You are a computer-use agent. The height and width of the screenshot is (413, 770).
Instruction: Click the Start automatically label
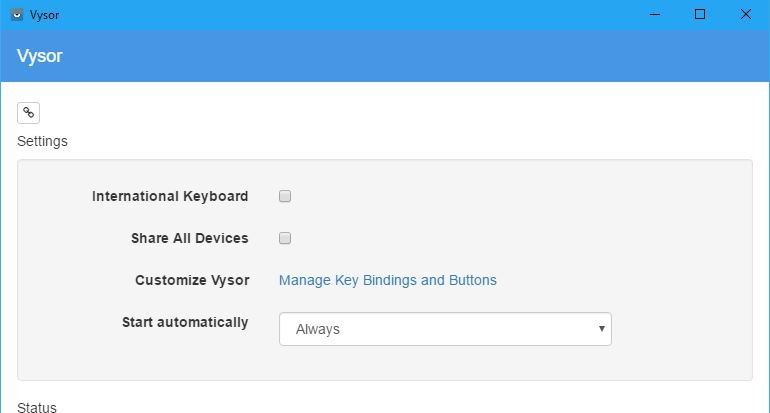[185, 323]
